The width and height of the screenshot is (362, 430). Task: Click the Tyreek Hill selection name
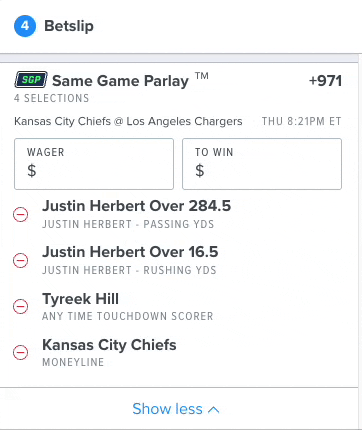pos(80,299)
